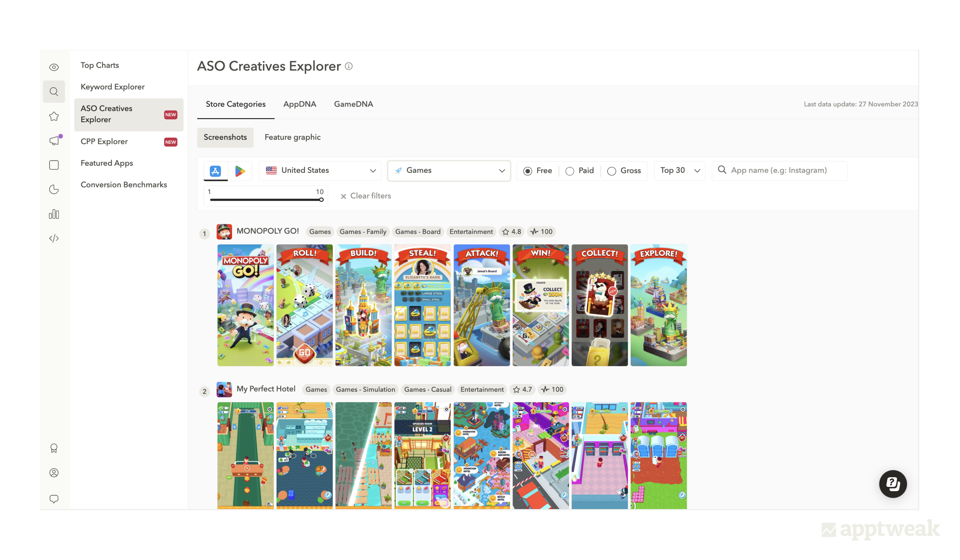Open the eye overview icon in sidebar
The width and height of the screenshot is (960, 560).
click(54, 67)
